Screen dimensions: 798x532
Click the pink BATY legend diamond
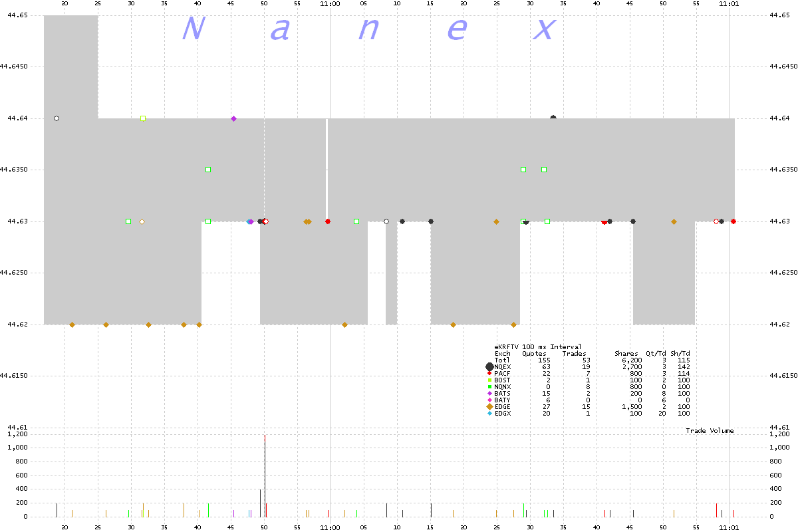click(490, 400)
